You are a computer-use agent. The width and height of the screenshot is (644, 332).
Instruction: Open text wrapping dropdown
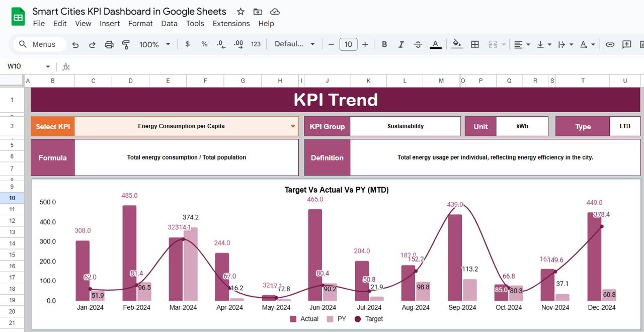(x=566, y=44)
